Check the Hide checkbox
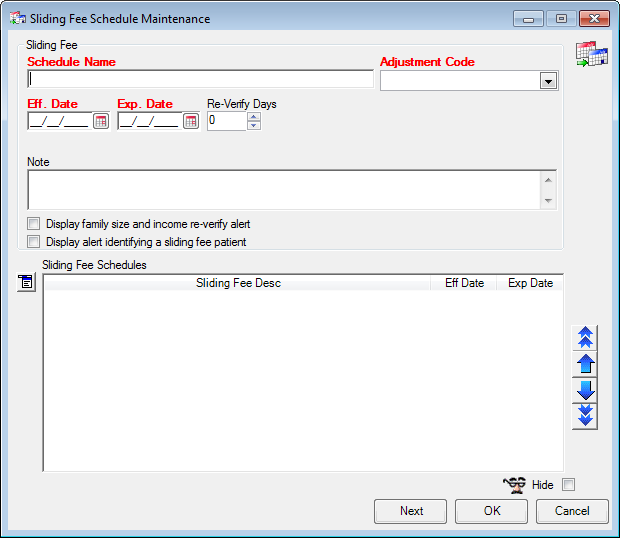The width and height of the screenshot is (620, 538). pyautogui.click(x=569, y=485)
